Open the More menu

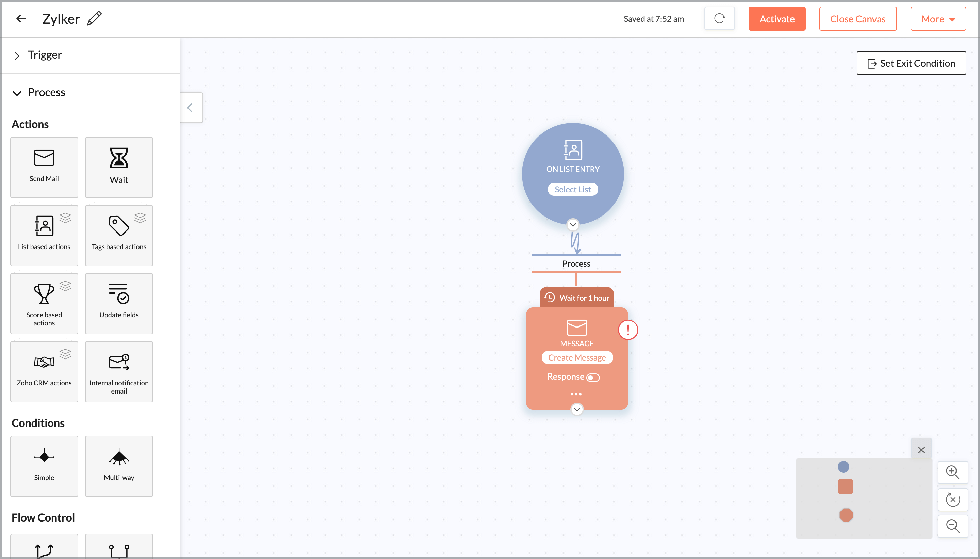click(x=938, y=18)
